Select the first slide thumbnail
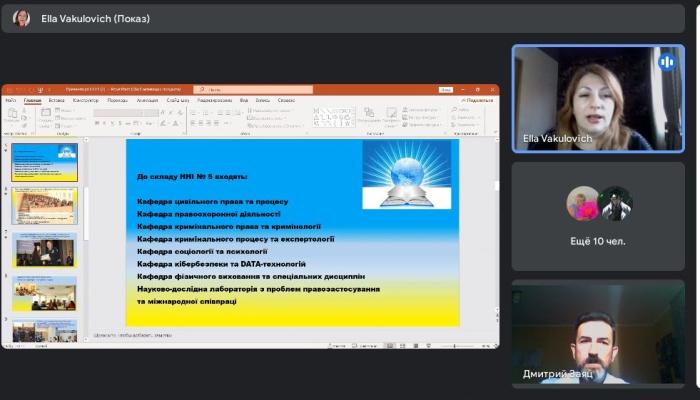Image resolution: width=700 pixels, height=400 pixels. tap(44, 162)
